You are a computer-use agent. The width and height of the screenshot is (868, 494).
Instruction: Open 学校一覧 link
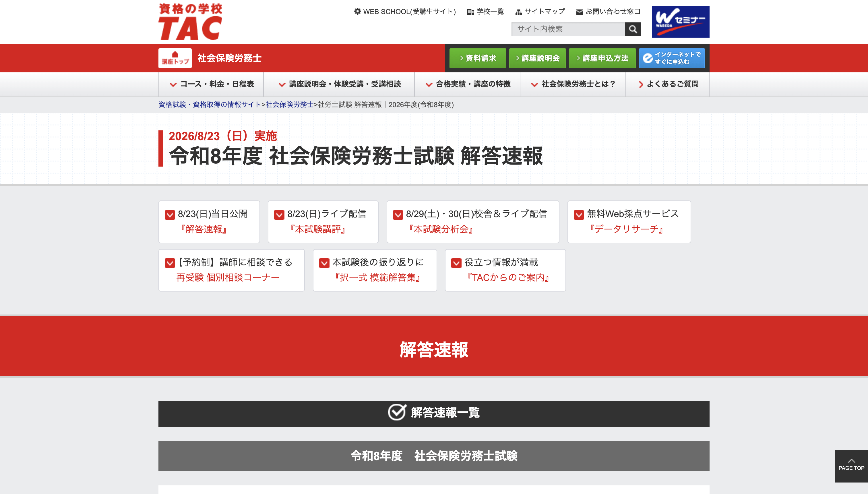tap(490, 11)
